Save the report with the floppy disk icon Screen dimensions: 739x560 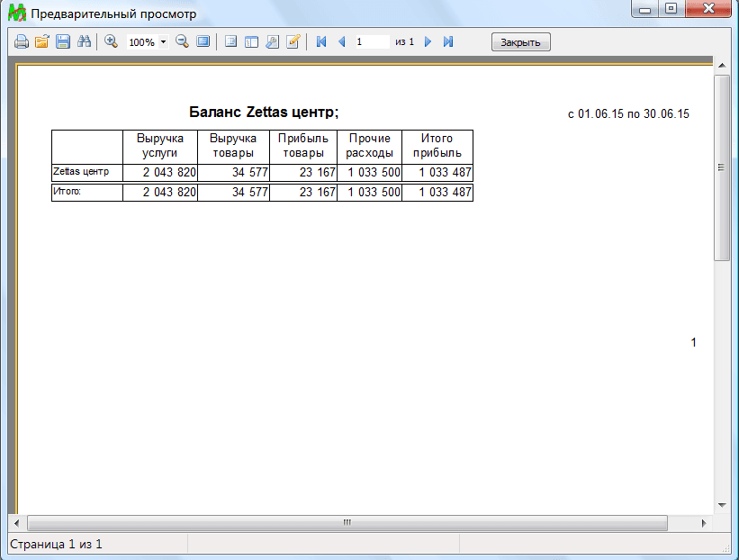click(63, 41)
